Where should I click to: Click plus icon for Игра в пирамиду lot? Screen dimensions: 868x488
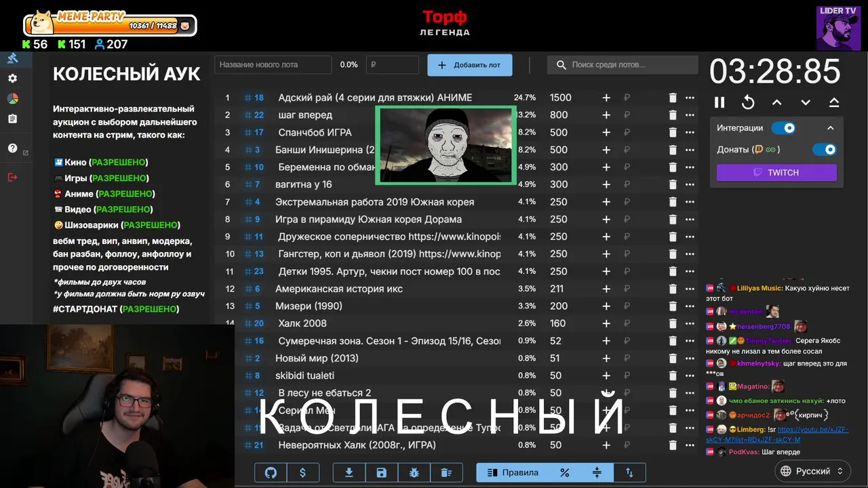[606, 220]
